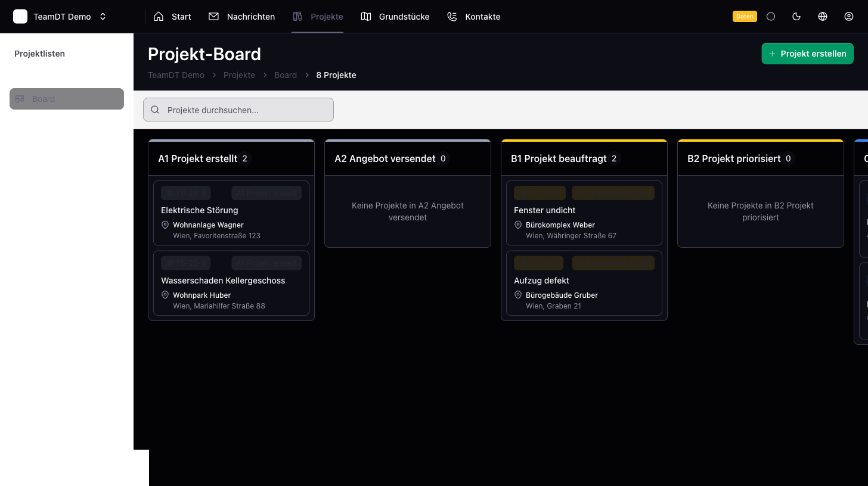Switch to the Projekte tab
This screenshot has height=486, width=868.
click(318, 16)
